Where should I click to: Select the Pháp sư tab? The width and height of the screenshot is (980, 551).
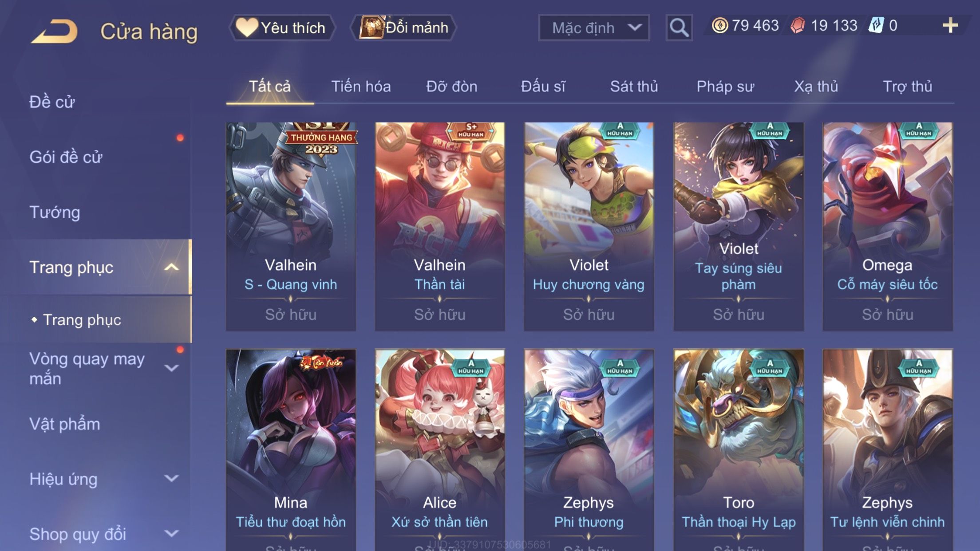(725, 86)
